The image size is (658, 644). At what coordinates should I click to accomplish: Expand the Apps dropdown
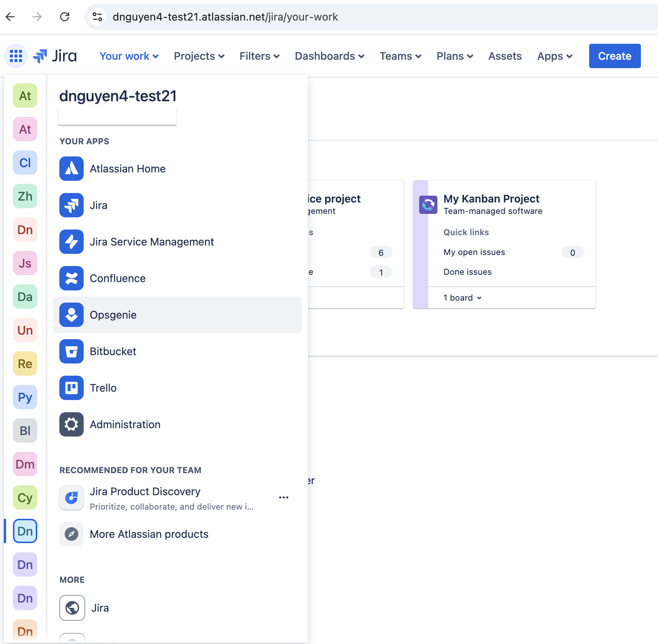[x=555, y=56]
